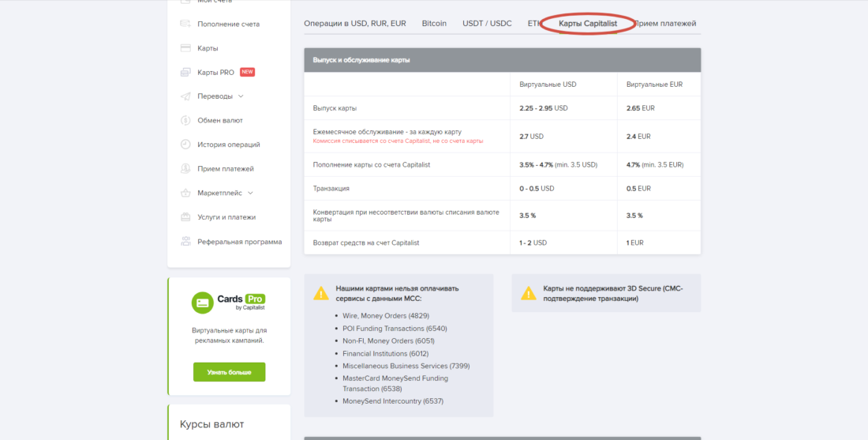
Task: Click the 4.7% (min. 3.5 EUR) value
Action: pyautogui.click(x=655, y=164)
